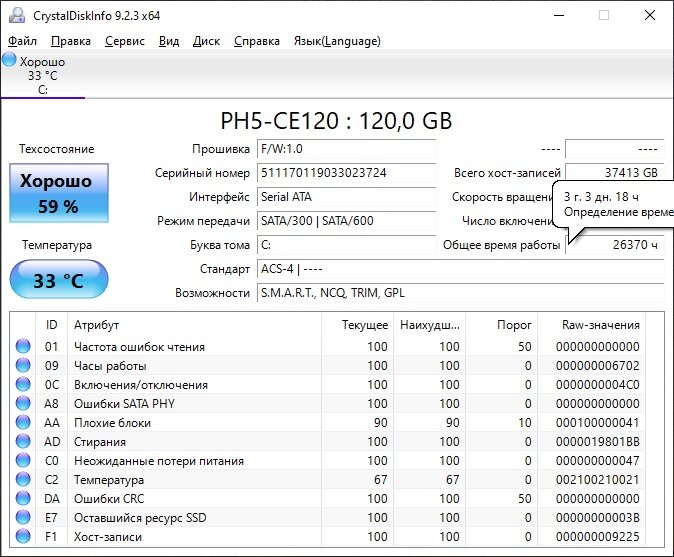Click the blue status icon for attribute C2
Image resolution: width=674 pixels, height=557 pixels.
(x=23, y=479)
